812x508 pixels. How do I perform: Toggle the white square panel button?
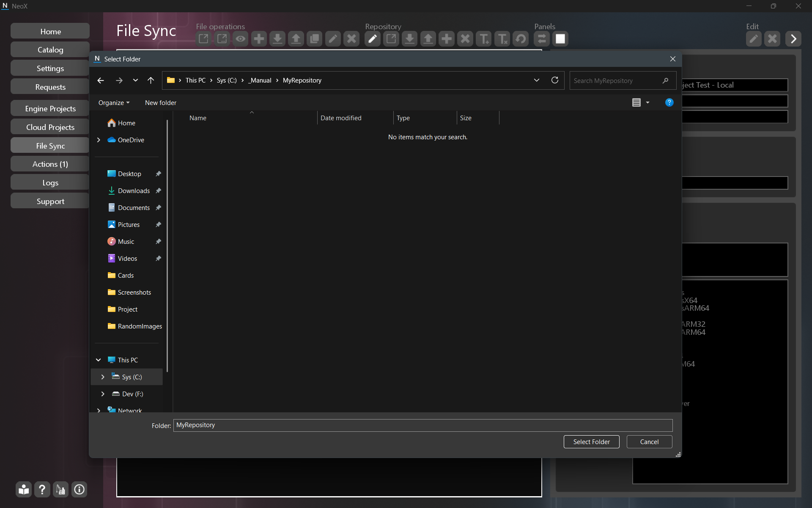click(560, 39)
